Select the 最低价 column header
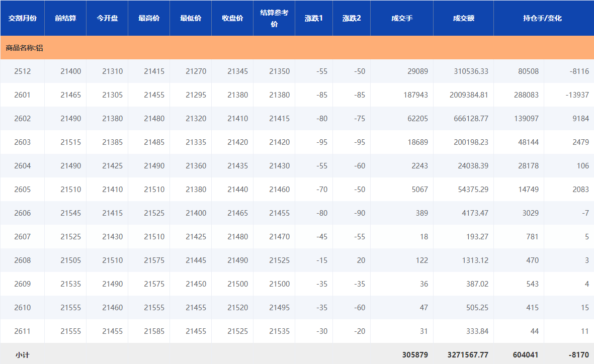 [191, 18]
